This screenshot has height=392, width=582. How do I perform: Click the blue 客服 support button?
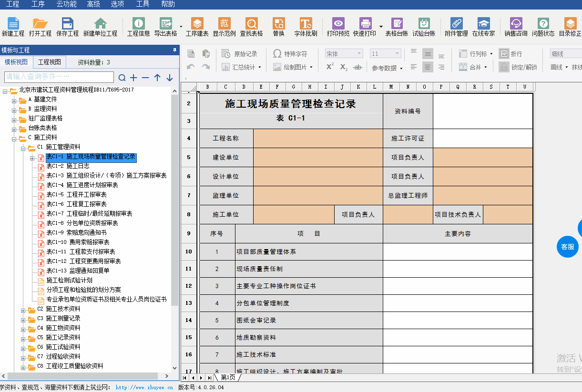tap(567, 247)
